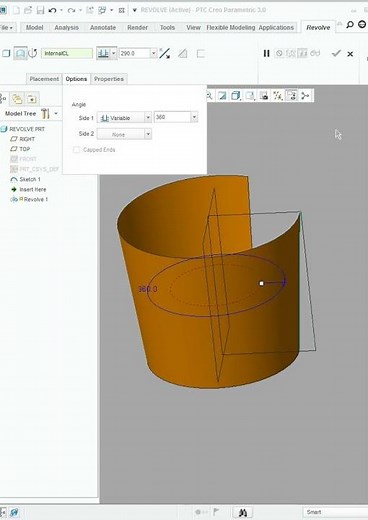
Task: Click the Regenerate icon in quick access toolbar
Action: click(x=90, y=10)
